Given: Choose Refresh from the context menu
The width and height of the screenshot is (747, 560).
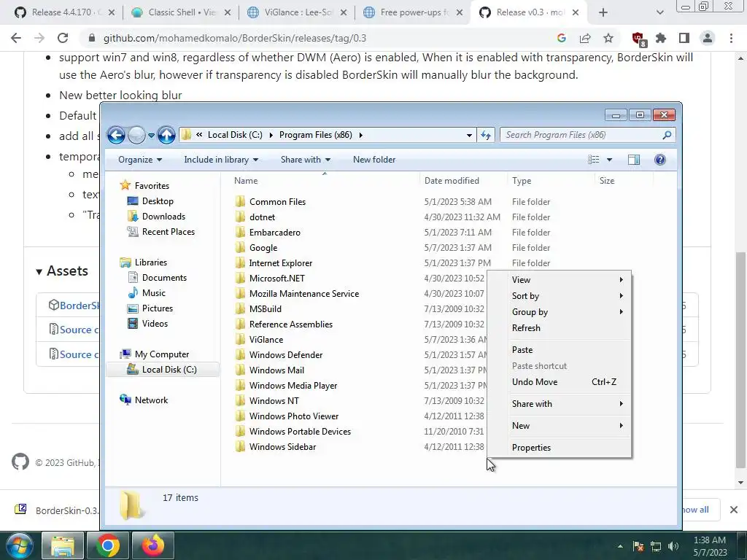Looking at the screenshot, I should (x=568, y=328).
